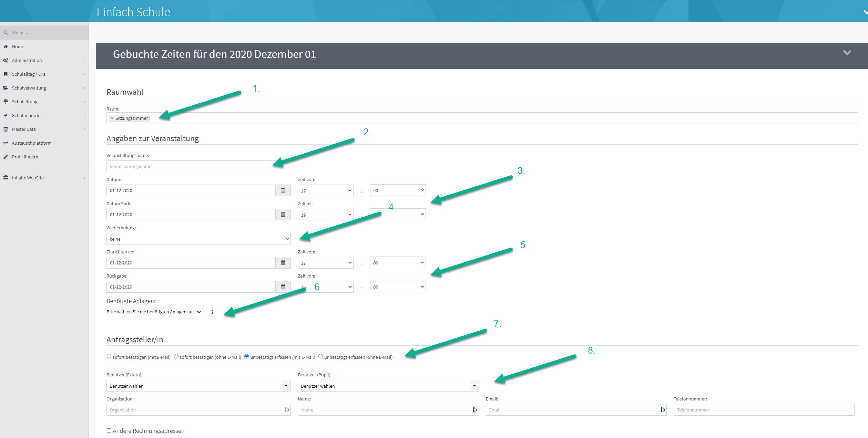
Task: Open Benutzer (Extern) user dropdown
Action: (x=198, y=386)
